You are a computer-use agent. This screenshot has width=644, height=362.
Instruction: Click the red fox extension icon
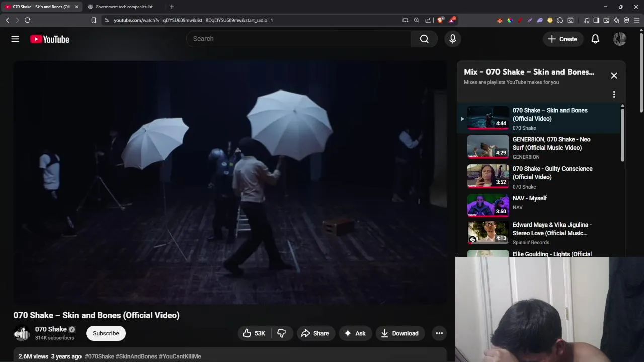(500, 20)
